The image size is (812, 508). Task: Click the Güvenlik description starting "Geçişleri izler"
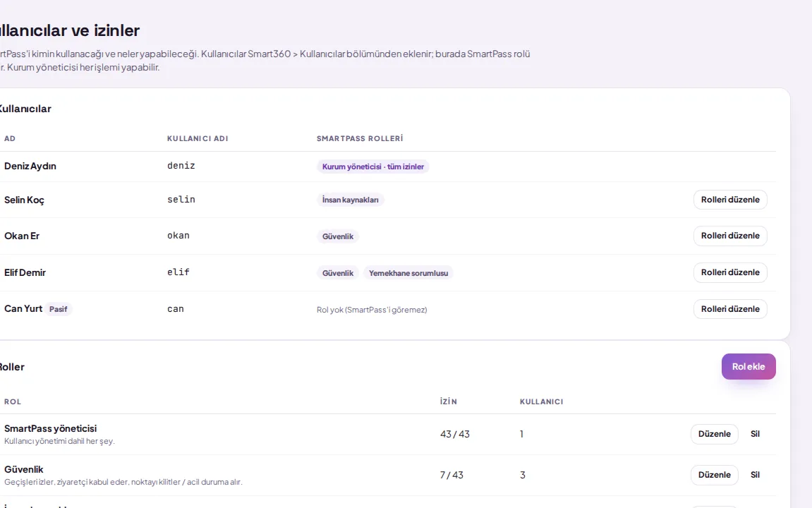tap(123, 482)
